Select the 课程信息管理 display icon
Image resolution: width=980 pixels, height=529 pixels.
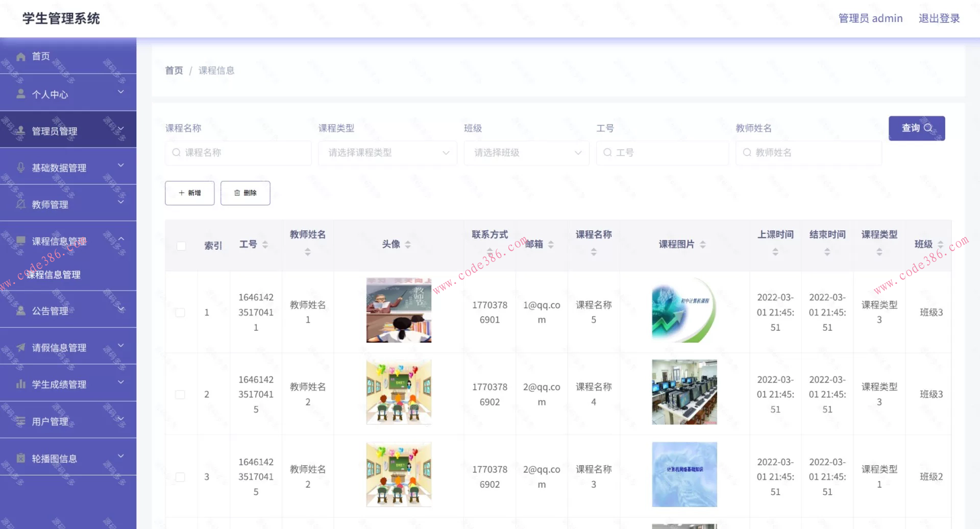[x=21, y=241]
